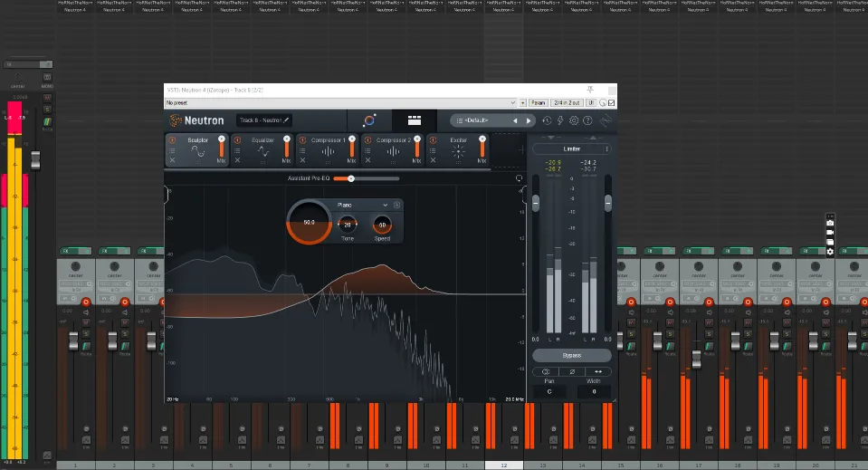868x470 pixels.
Task: Remove the Sculptor module with its X
Action: pos(172,160)
